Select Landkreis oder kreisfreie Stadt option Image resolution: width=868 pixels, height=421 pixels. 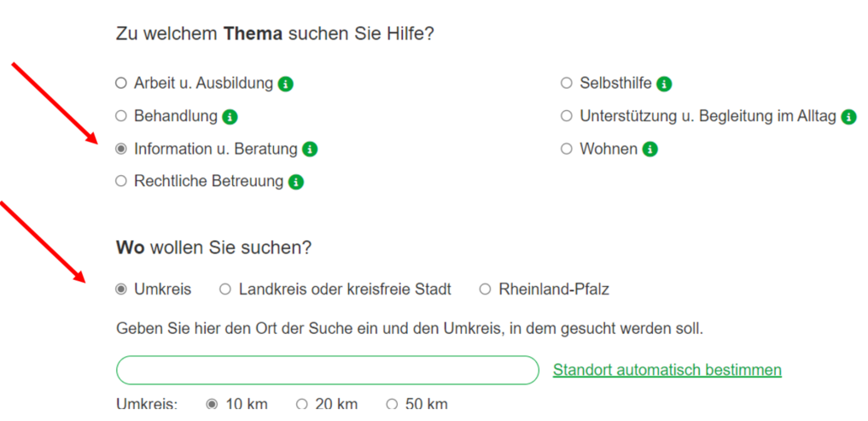click(x=225, y=289)
